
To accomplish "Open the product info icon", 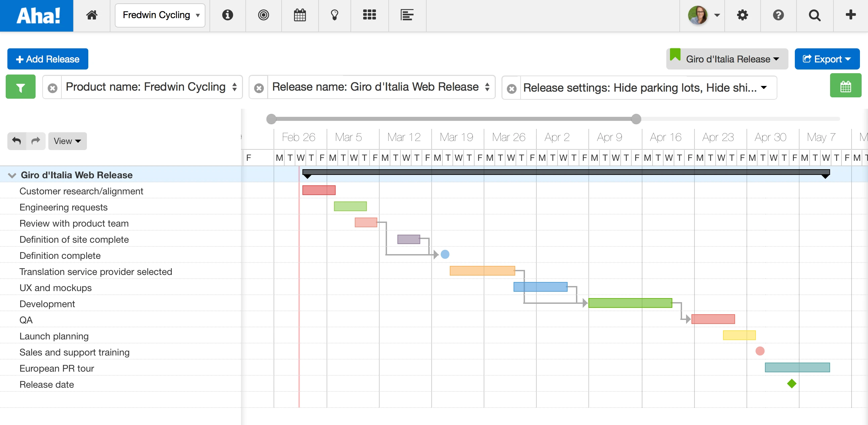I will click(228, 15).
